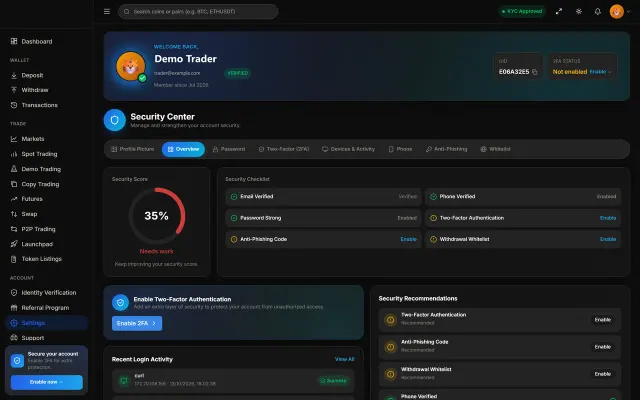
Task: Click the Demo Trading flask icon
Action: pos(14,169)
